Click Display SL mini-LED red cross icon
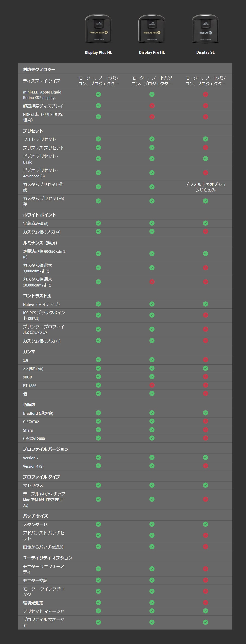Screen dimensions: 246x644 pos(205,94)
